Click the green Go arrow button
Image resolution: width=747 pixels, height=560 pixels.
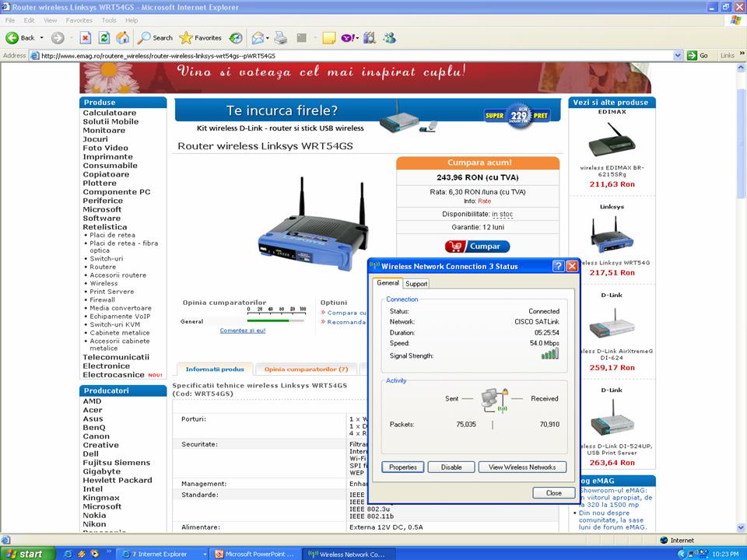tap(693, 56)
